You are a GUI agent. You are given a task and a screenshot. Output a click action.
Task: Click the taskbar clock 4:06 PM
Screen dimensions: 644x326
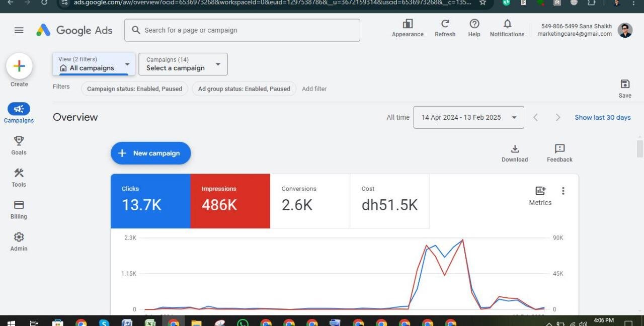pos(603,320)
